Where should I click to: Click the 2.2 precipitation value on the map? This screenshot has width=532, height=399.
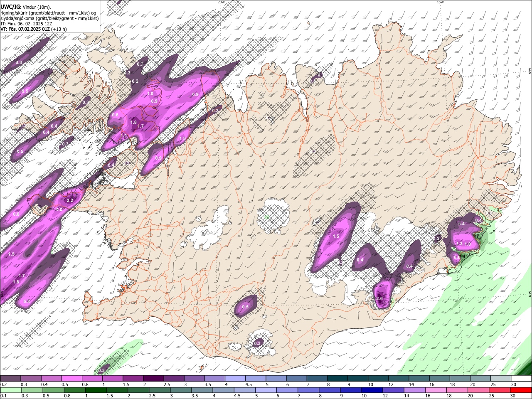pyautogui.click(x=70, y=200)
